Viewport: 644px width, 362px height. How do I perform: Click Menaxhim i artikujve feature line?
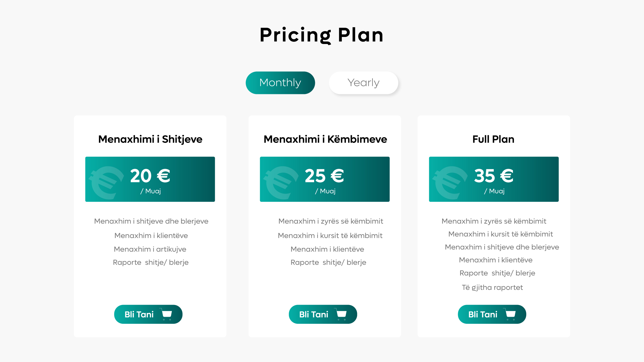point(150,249)
